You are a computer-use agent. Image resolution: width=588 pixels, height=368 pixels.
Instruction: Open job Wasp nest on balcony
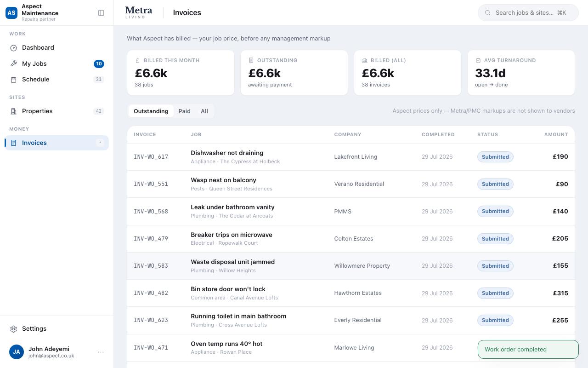[223, 180]
